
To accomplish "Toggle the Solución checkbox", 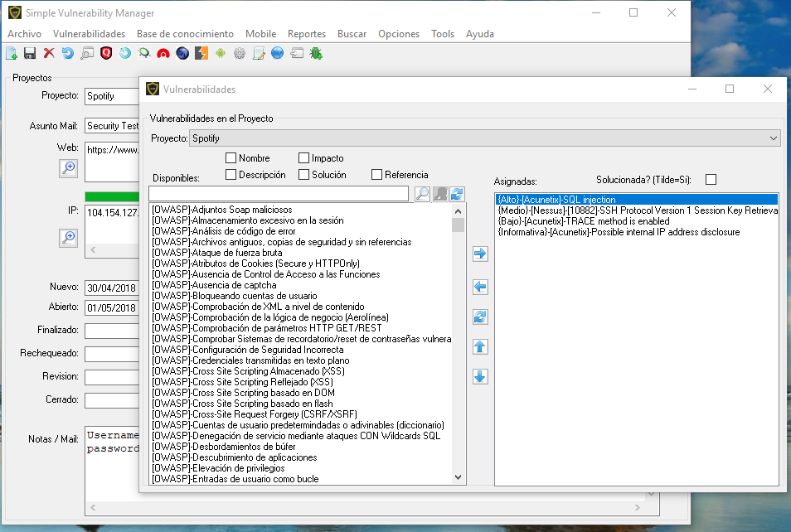I will [303, 175].
